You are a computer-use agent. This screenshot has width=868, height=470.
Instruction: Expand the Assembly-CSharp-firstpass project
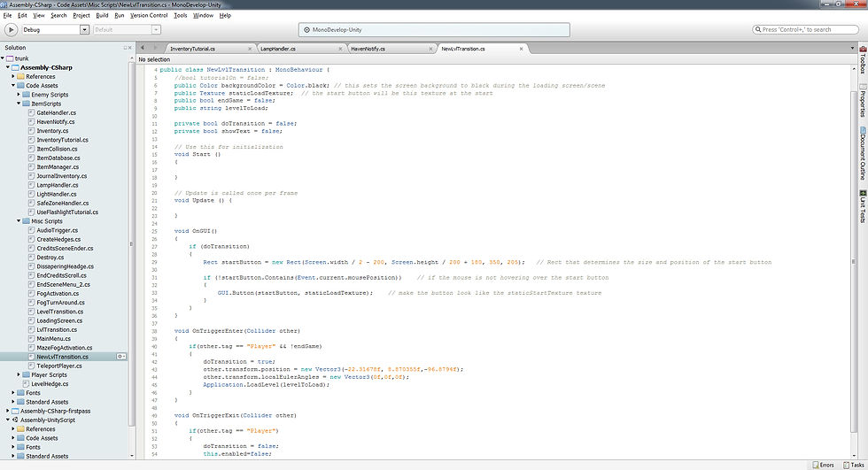coord(8,411)
